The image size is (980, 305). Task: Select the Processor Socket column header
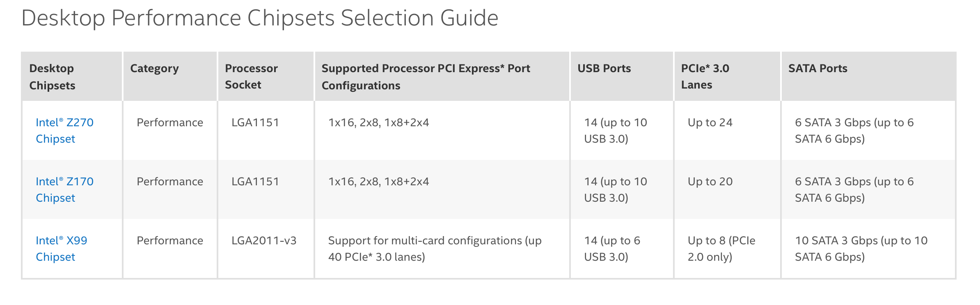[251, 77]
